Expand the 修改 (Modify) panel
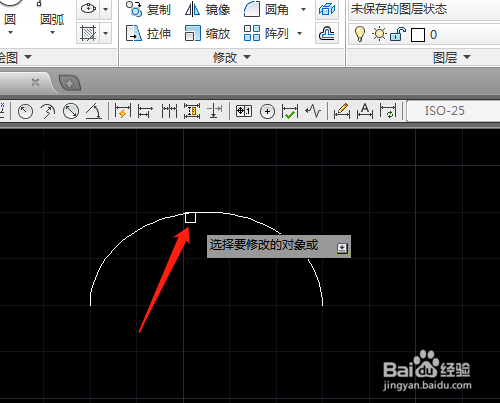The image size is (500, 403). pos(231,57)
